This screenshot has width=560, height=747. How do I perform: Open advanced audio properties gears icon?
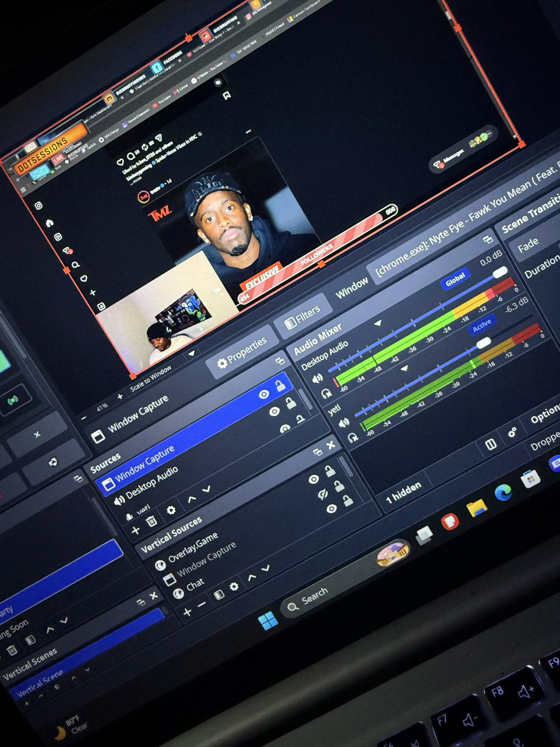pyautogui.click(x=512, y=432)
